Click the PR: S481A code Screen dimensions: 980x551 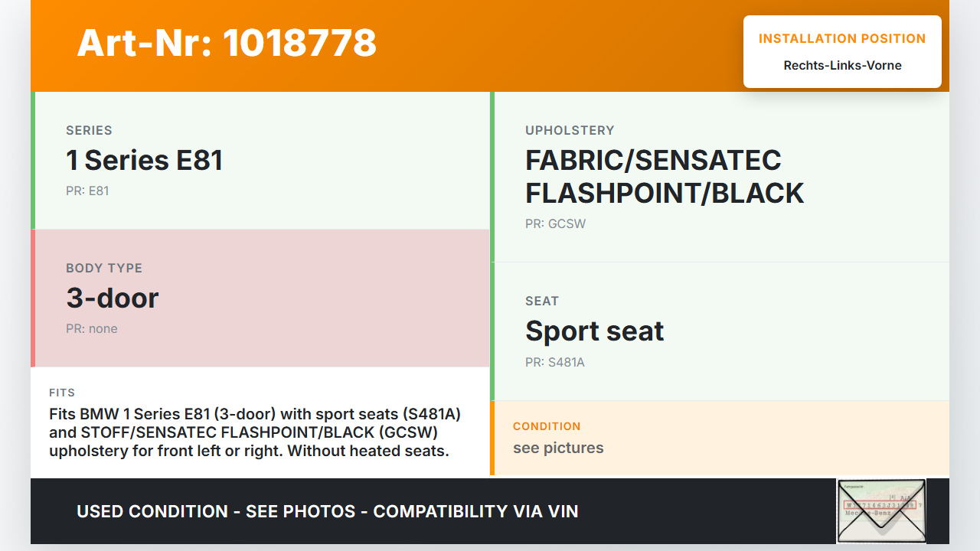(x=554, y=362)
